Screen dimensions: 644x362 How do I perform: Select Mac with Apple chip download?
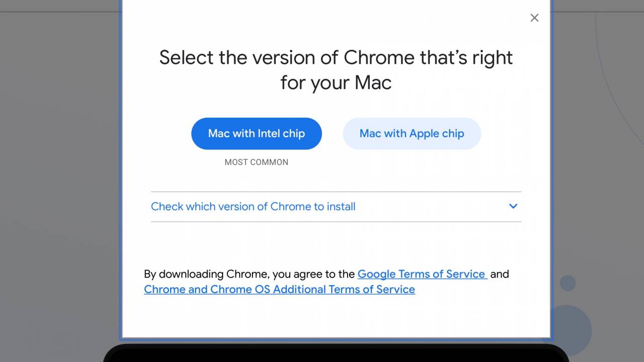point(412,134)
